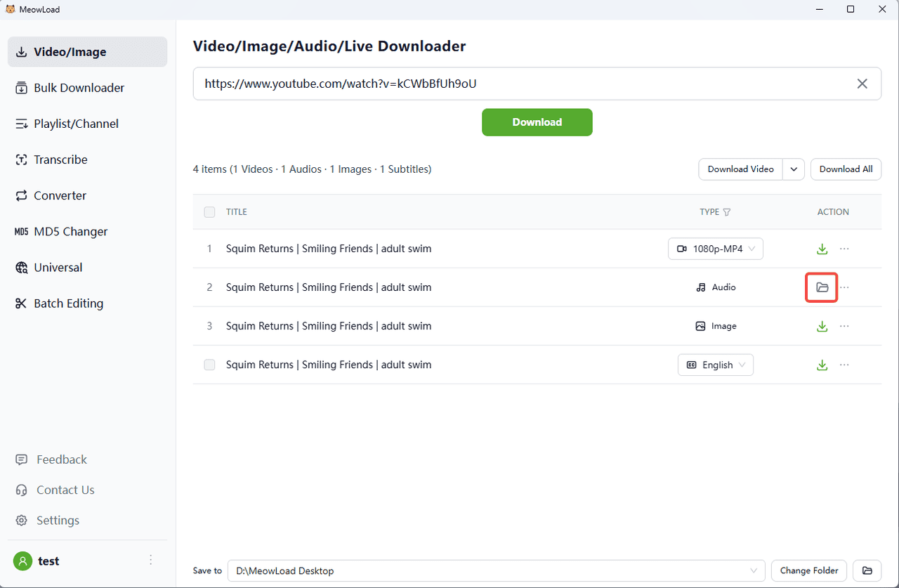Open the folder for the downloaded Audio item
899x588 pixels.
click(822, 287)
